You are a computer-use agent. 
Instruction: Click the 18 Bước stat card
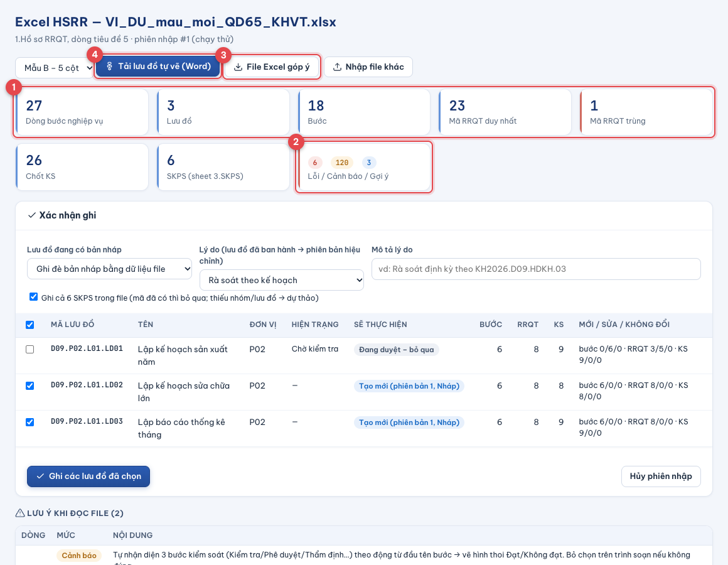(x=365, y=112)
